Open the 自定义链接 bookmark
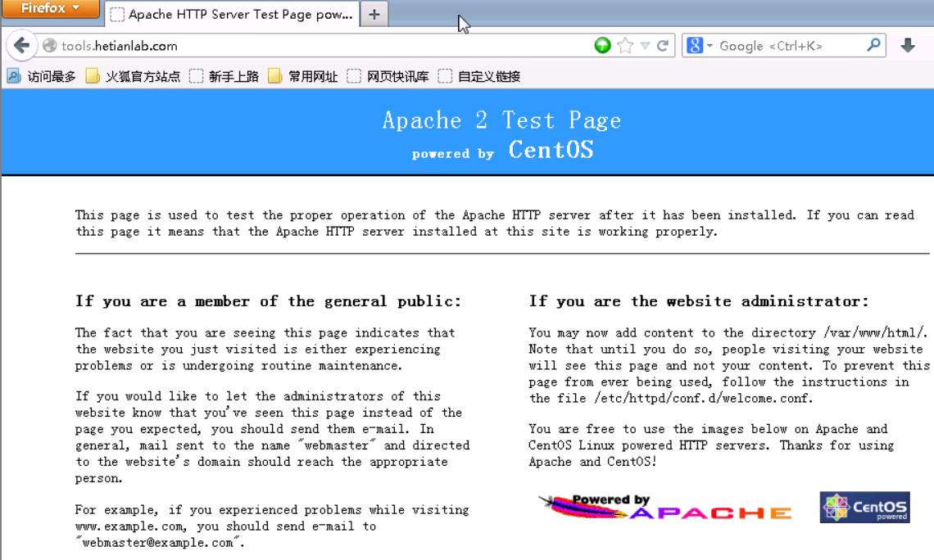 [x=479, y=76]
